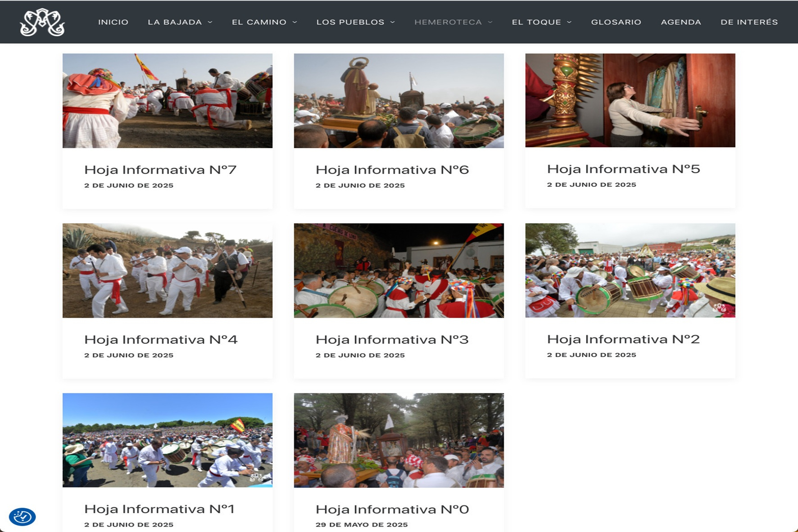Open the Hoja Informativa Nº7 title link
Viewport: 798px width, 532px height.
click(x=160, y=170)
